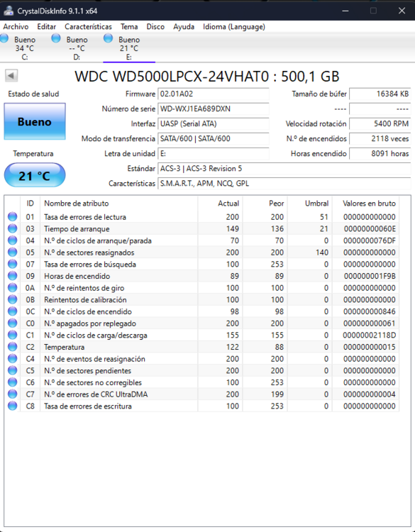Click the Interfaz field UASP (Serial ATA)
Screen dimensions: 415x532
tap(214, 124)
